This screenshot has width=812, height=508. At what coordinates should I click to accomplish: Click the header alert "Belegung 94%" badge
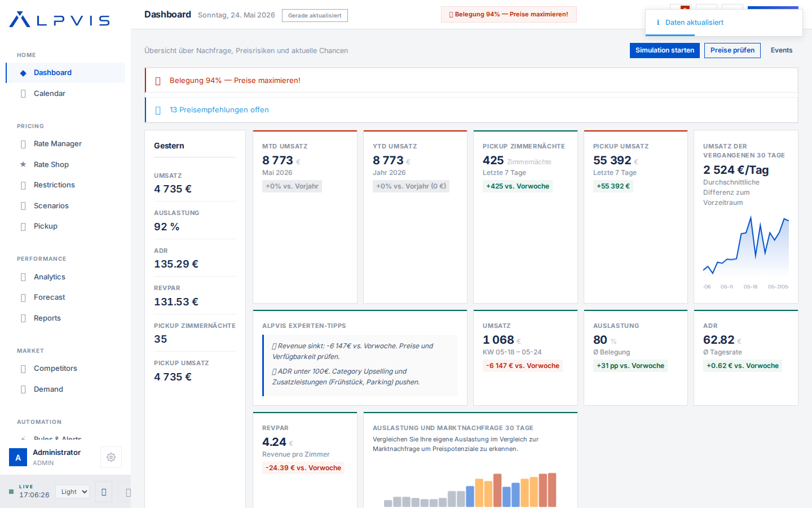[x=509, y=14]
